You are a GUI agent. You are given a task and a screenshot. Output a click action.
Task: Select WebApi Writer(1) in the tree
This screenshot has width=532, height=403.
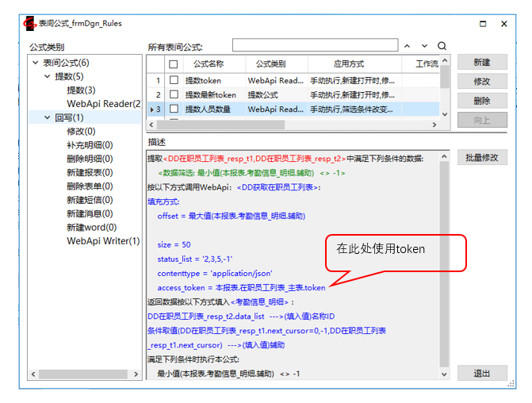tap(103, 241)
